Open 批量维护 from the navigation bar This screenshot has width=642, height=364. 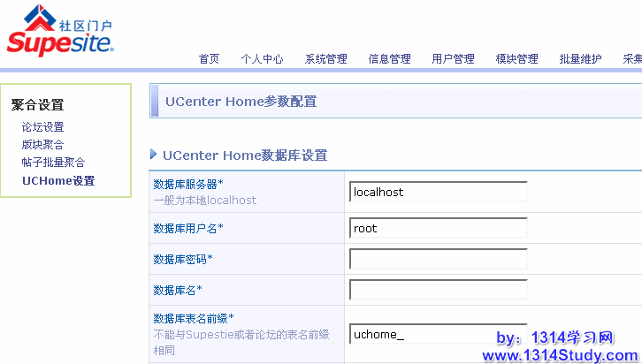point(580,59)
